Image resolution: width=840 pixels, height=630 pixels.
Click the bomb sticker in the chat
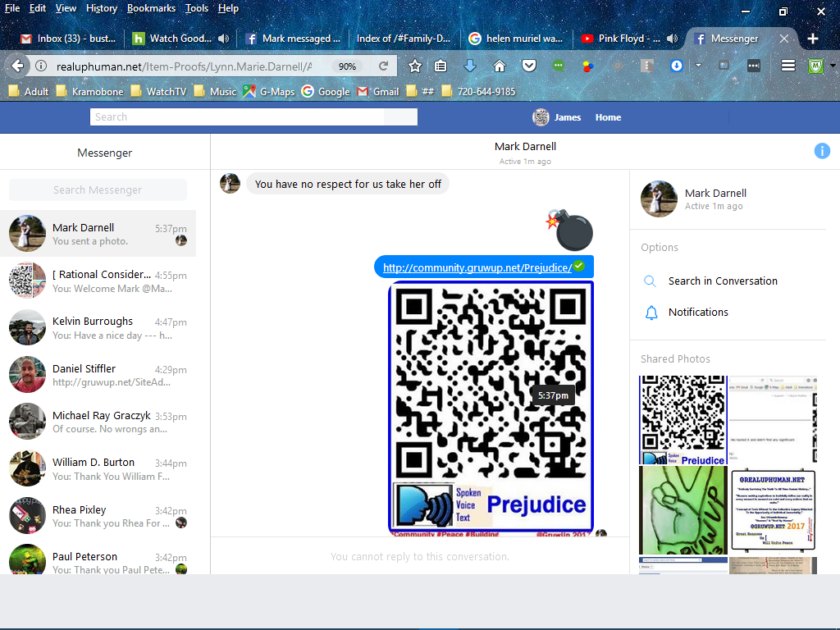pyautogui.click(x=569, y=231)
